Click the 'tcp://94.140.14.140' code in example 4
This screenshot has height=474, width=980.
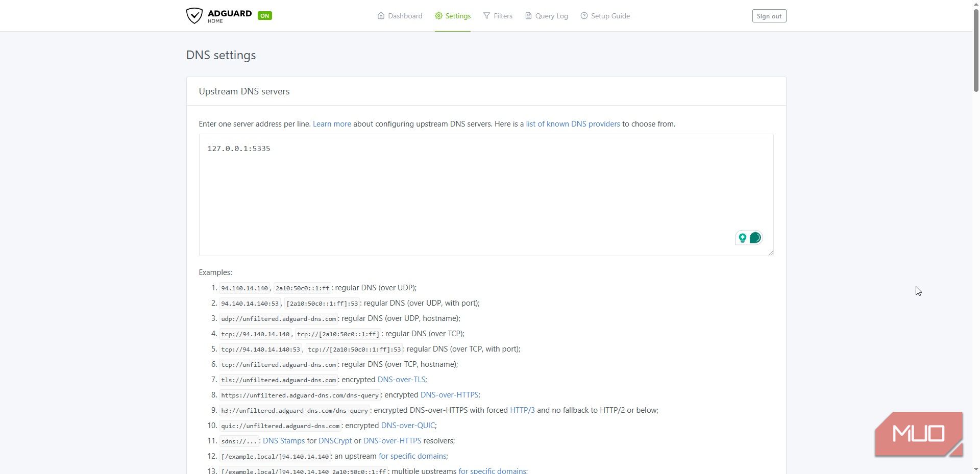[x=255, y=334]
